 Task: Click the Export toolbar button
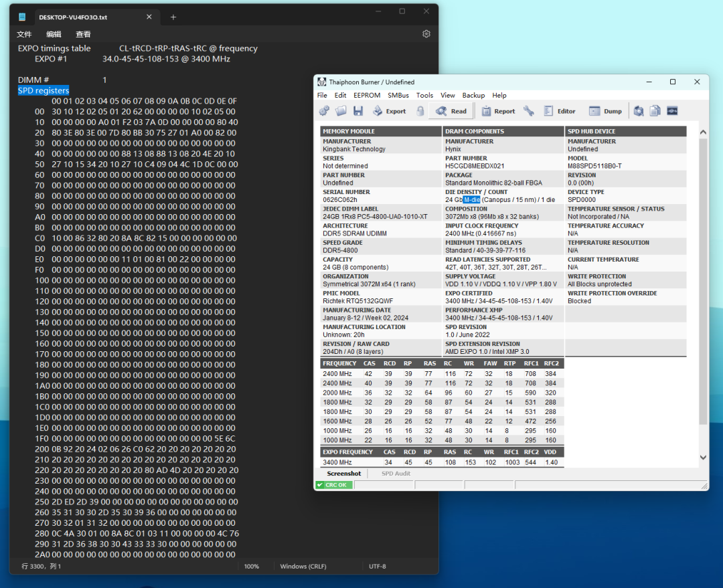[x=390, y=111]
